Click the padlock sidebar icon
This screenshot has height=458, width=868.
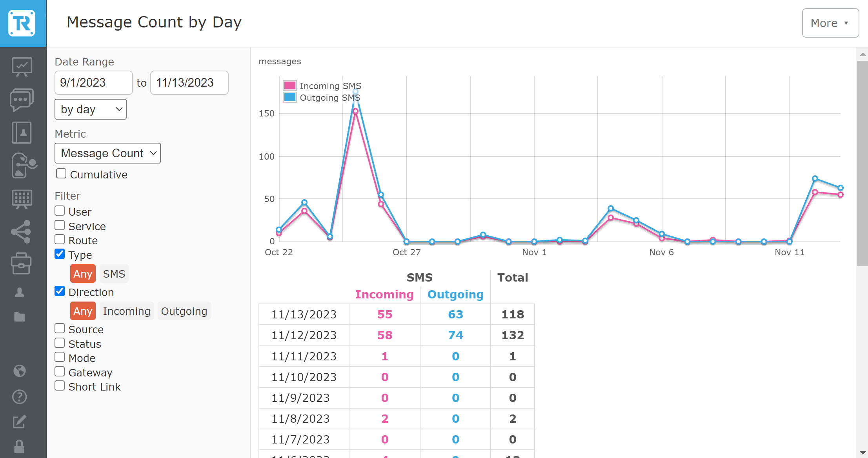tap(20, 446)
